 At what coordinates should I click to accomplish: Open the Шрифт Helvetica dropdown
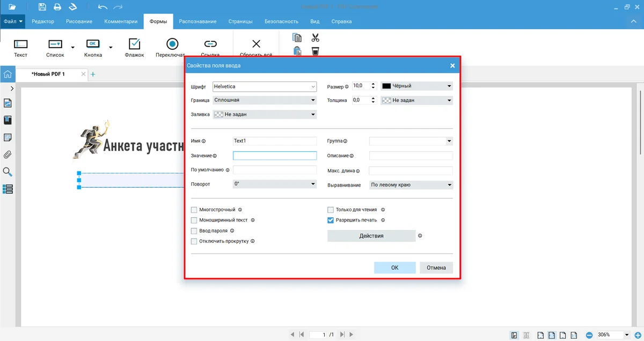coord(264,86)
